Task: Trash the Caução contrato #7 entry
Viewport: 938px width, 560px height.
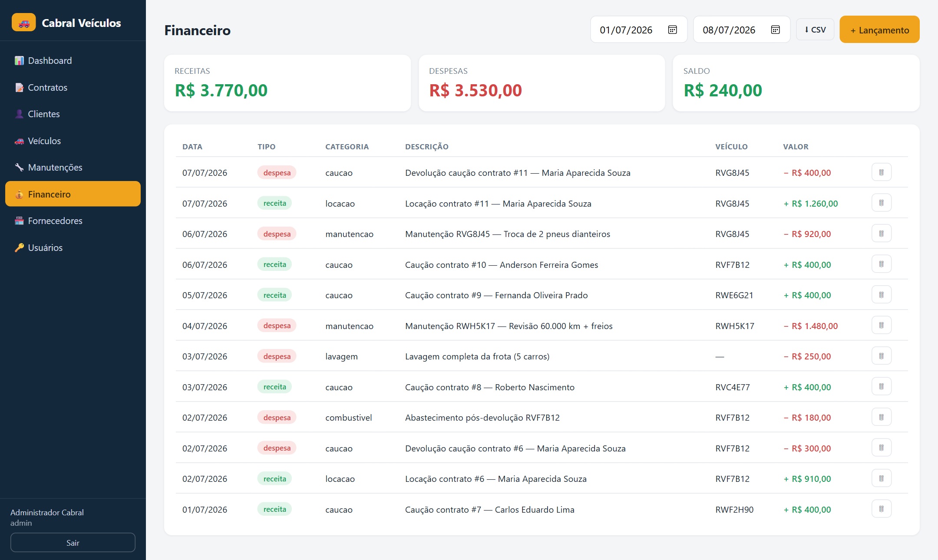Action: (x=881, y=509)
